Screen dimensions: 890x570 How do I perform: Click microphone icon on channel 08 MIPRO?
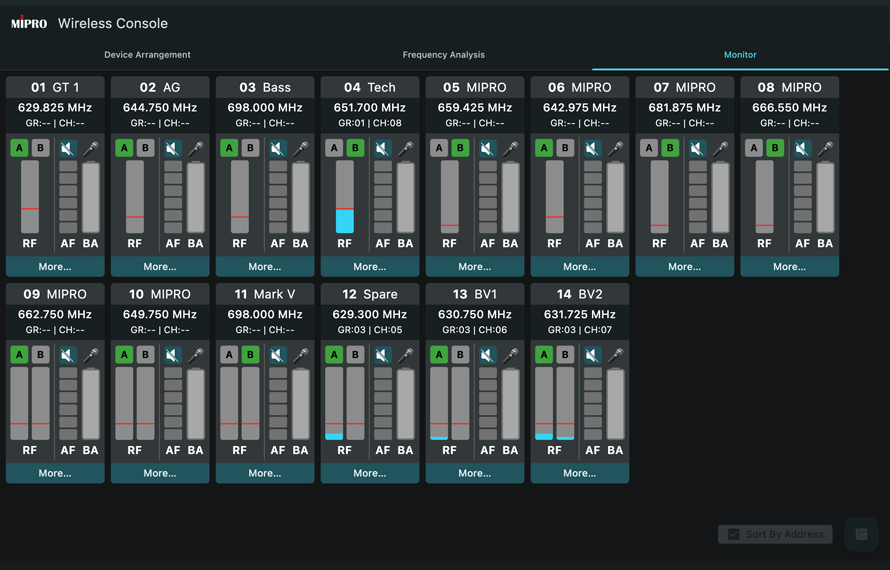coord(826,148)
